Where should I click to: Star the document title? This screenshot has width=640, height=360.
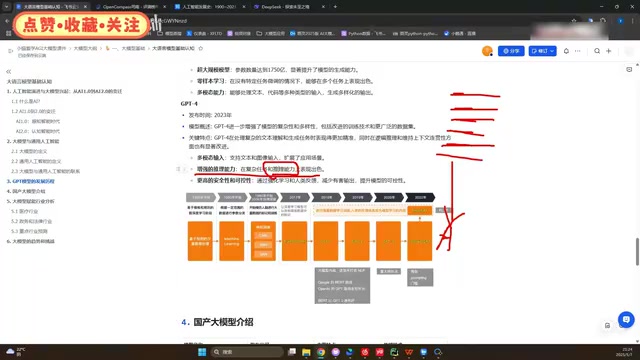pyautogui.click(x=200, y=48)
